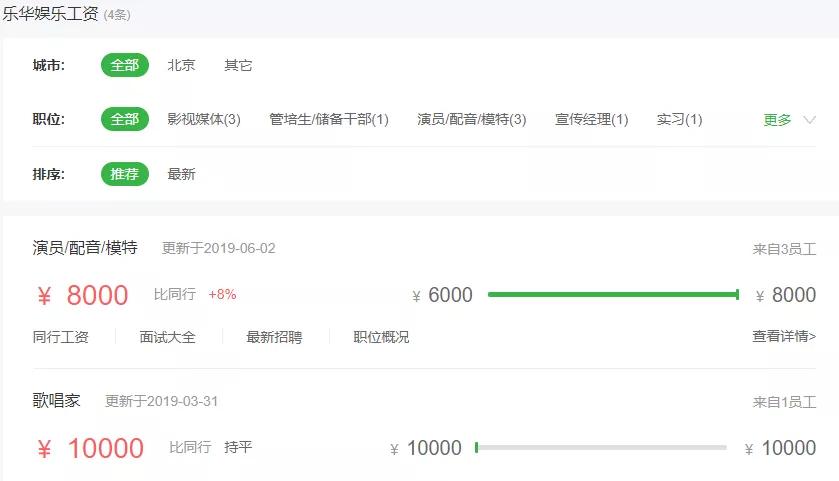Screen dimensions: 839x481
Task: Click the +8% comparison value
Action: [x=222, y=294]
